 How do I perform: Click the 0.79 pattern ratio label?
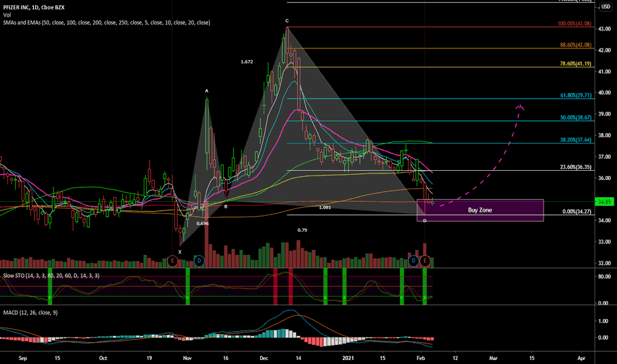(302, 230)
